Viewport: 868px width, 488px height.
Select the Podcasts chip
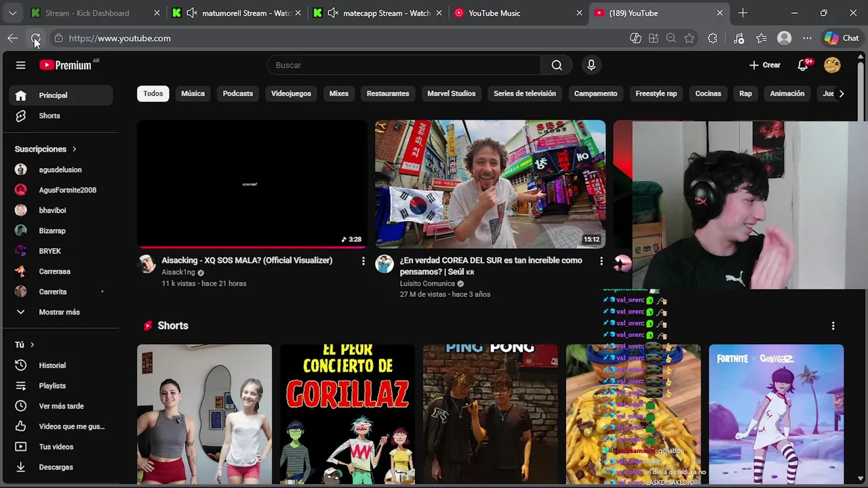pyautogui.click(x=238, y=94)
